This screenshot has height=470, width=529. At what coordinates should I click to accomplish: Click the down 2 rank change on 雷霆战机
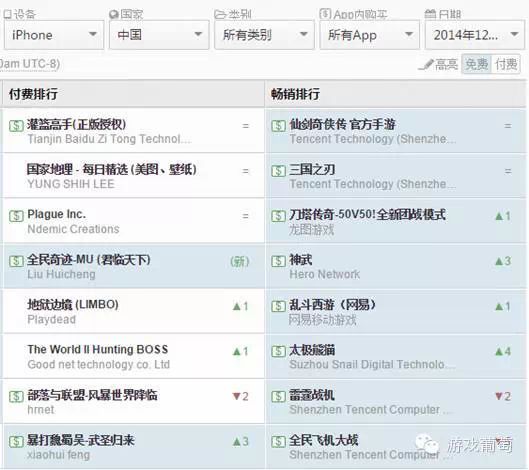click(x=503, y=396)
